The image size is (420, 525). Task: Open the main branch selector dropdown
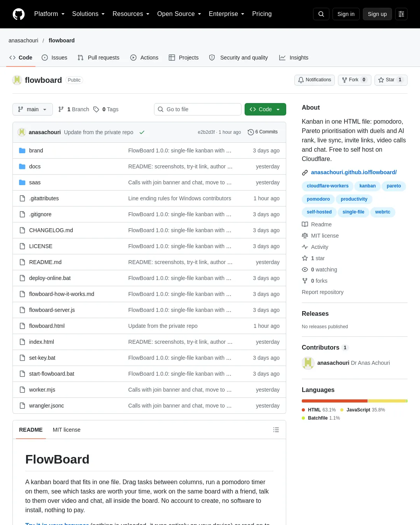32,109
